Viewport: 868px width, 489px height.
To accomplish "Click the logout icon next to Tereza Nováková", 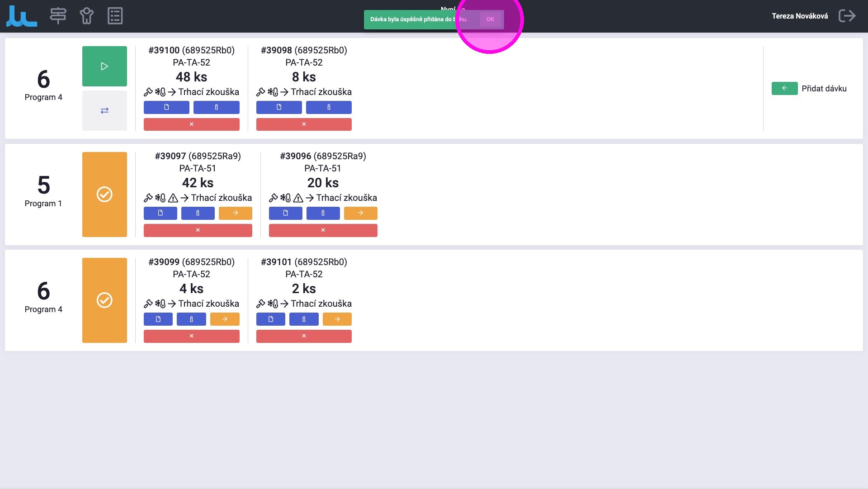I will [x=847, y=16].
